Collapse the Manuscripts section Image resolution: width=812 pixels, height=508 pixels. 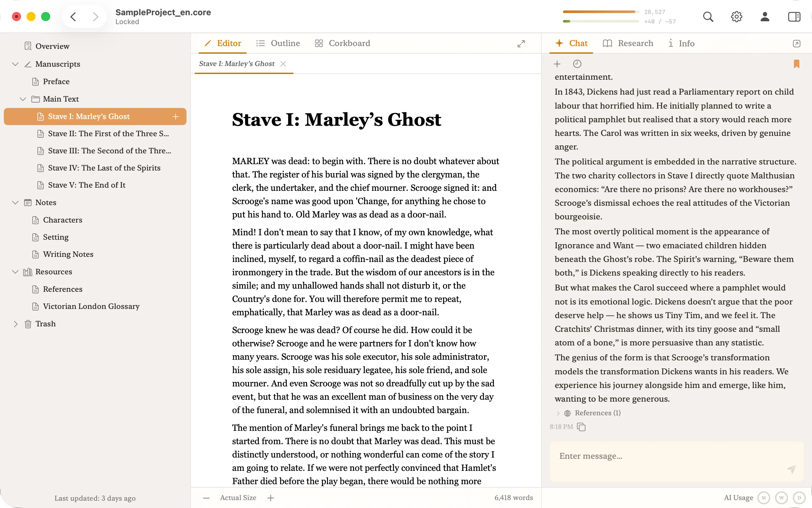pyautogui.click(x=15, y=64)
